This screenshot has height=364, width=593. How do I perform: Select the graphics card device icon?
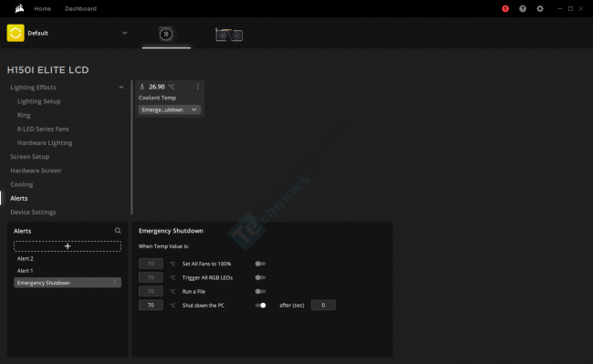229,35
